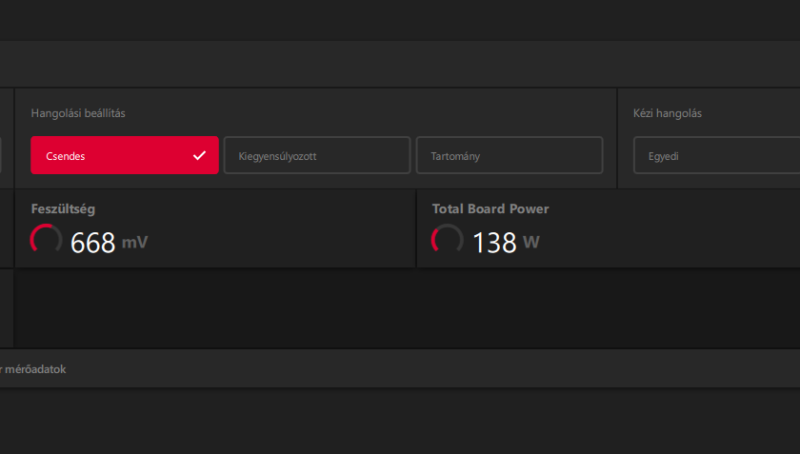Switch to Egyedi manual tuning
The height and width of the screenshot is (454, 800).
click(x=716, y=155)
